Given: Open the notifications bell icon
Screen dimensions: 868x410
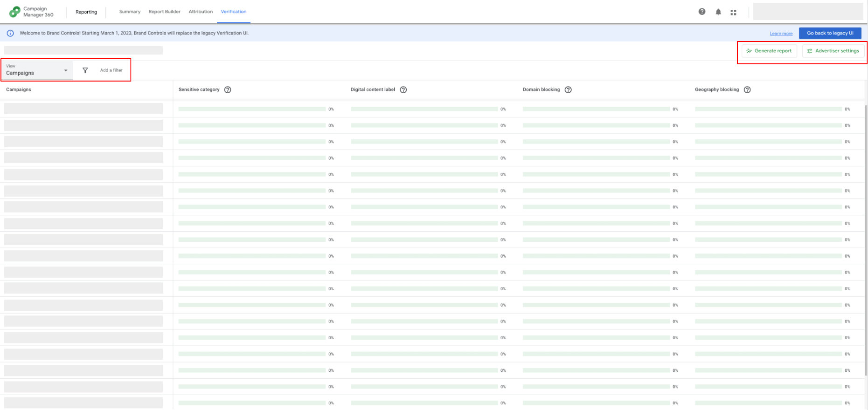Looking at the screenshot, I should pyautogui.click(x=718, y=12).
